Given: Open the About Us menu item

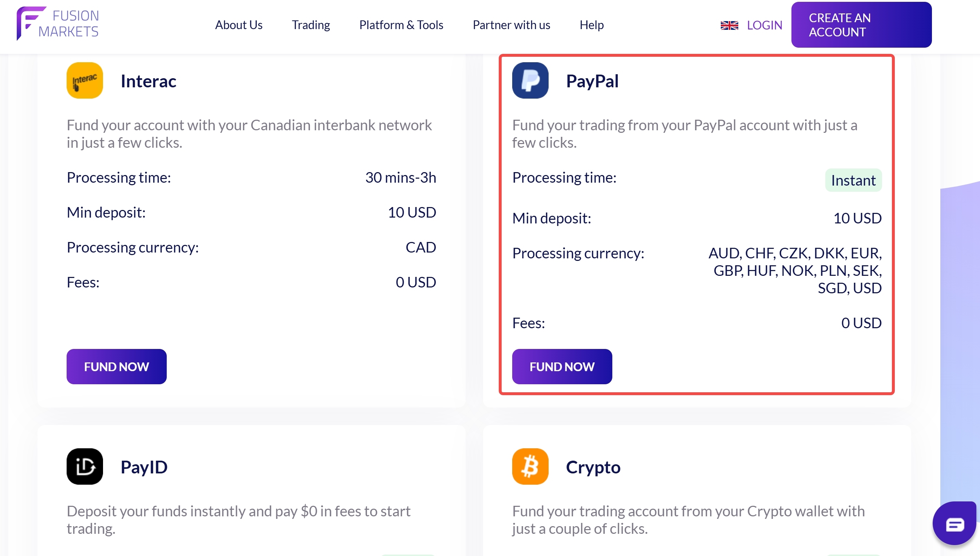Looking at the screenshot, I should [239, 24].
